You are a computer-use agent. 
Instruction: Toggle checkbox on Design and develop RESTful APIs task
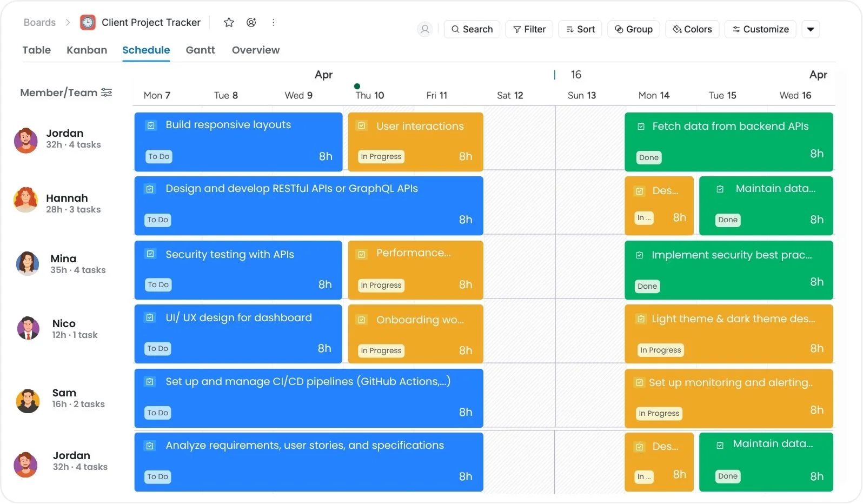(150, 189)
